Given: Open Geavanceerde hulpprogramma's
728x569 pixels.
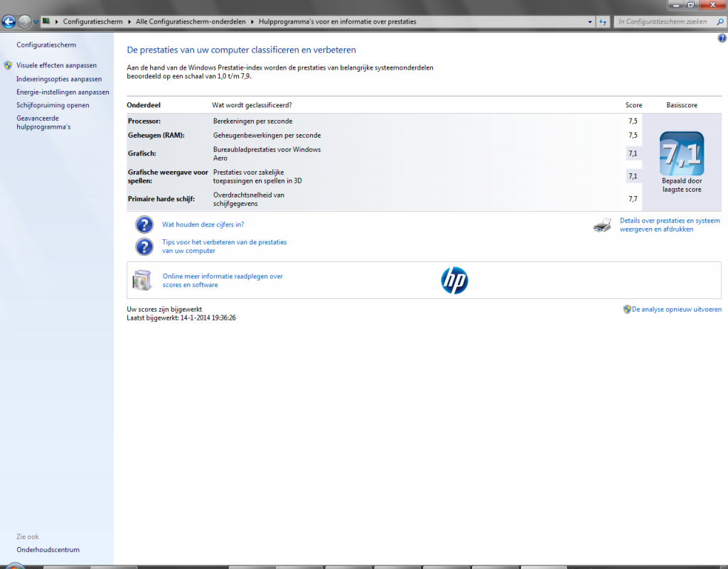Looking at the screenshot, I should (x=43, y=122).
